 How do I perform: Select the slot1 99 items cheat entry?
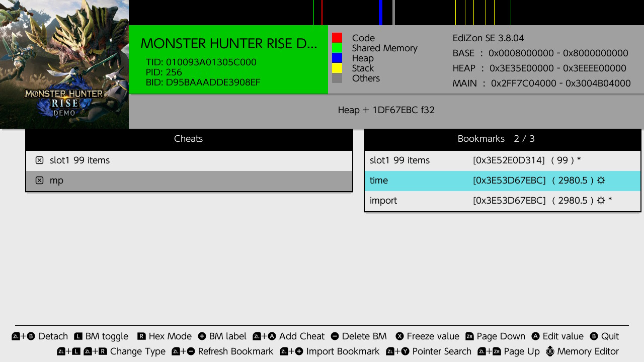(x=189, y=160)
